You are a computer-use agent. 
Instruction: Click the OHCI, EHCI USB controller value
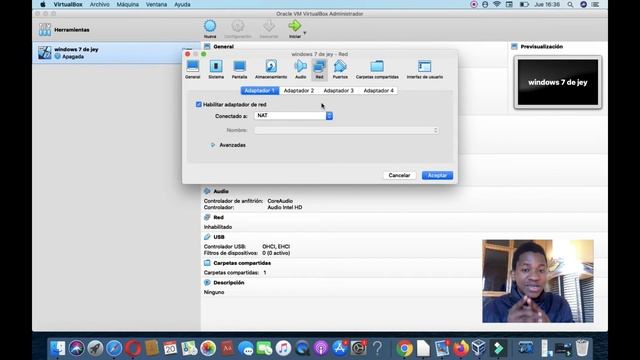tap(276, 247)
